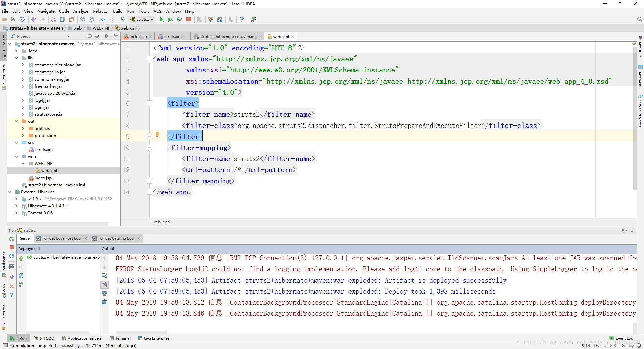Click the WEB-INF breadcrumb
The height and width of the screenshot is (349, 644).
coord(98,28)
